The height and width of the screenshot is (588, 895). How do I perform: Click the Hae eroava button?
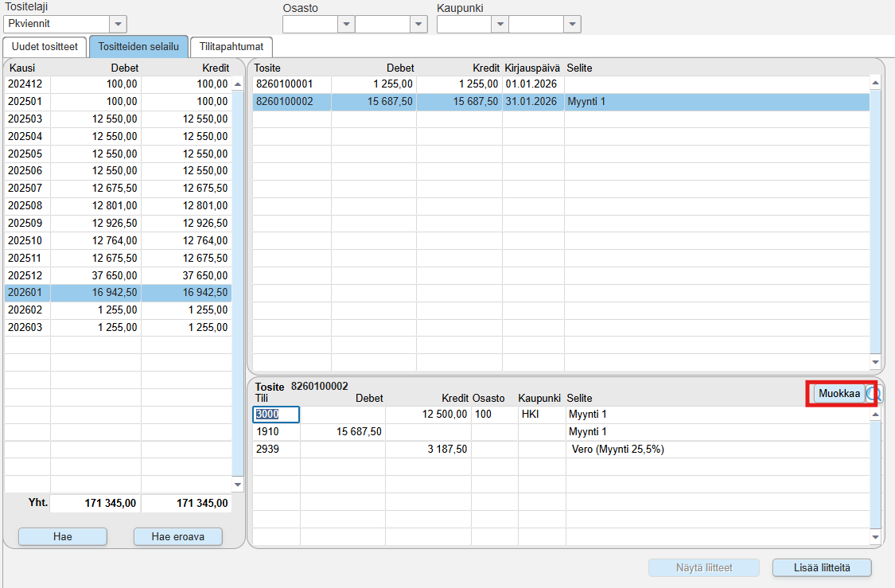pos(178,536)
